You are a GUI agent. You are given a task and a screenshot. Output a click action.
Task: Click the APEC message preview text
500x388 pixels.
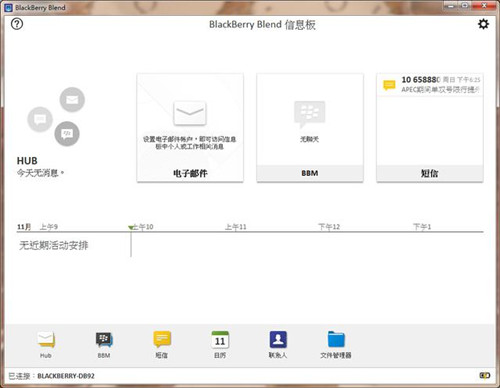pos(440,90)
